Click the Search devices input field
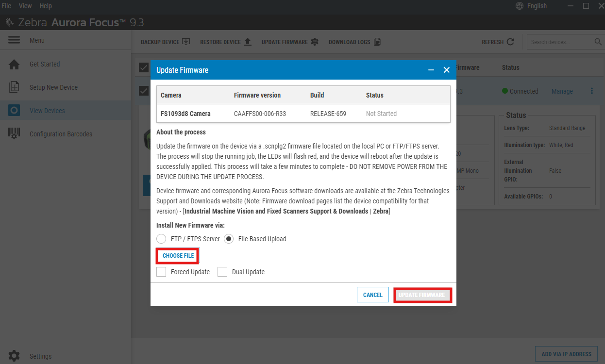This screenshot has height=364, width=605. [560, 42]
